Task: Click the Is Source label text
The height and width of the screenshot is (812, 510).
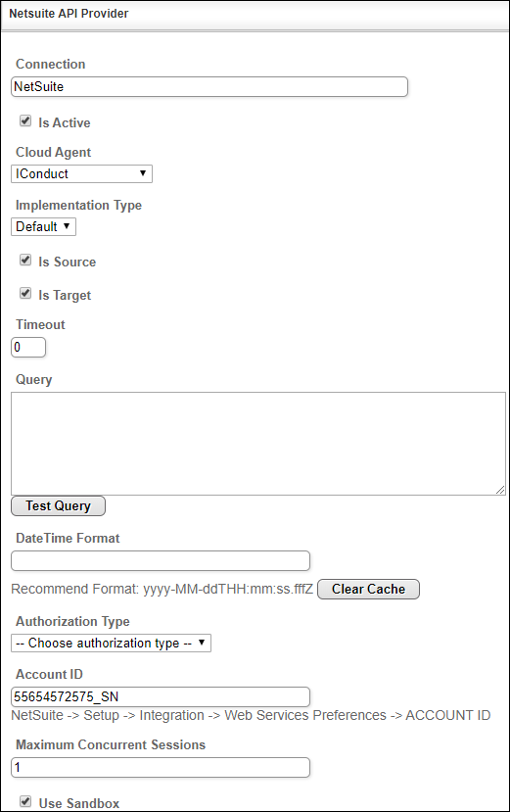Action: tap(67, 263)
